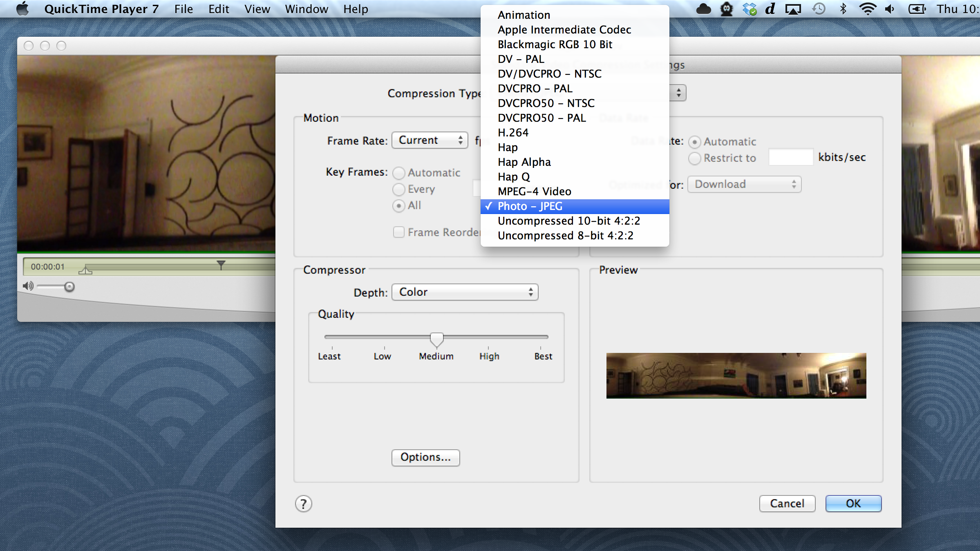
Task: Select Restrict to data rate radio
Action: (694, 158)
